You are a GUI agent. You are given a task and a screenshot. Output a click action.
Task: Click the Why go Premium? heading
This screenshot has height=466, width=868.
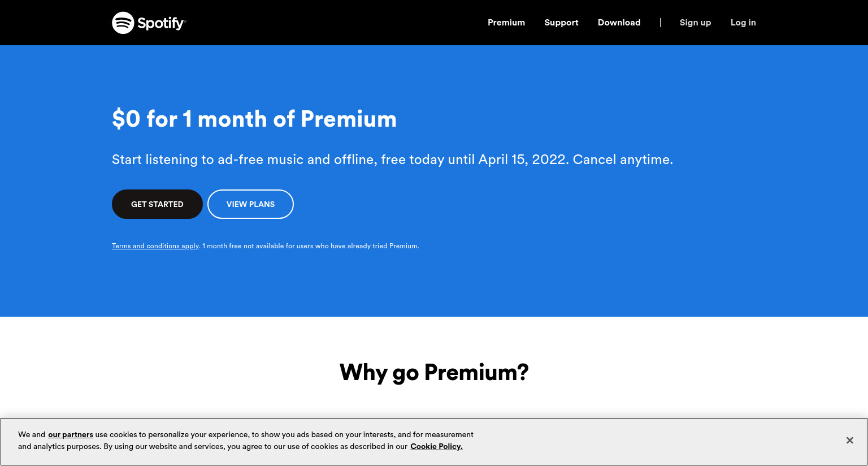coord(434,373)
